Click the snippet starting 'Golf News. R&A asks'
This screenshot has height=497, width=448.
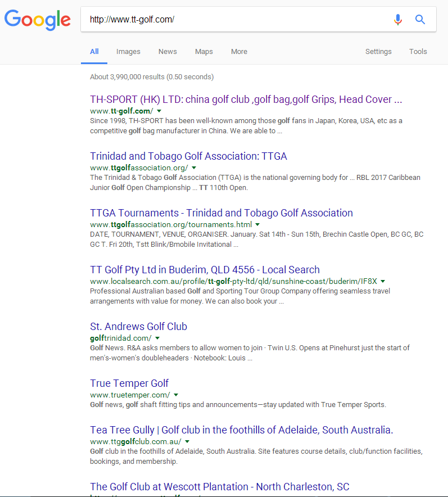pyautogui.click(x=250, y=353)
